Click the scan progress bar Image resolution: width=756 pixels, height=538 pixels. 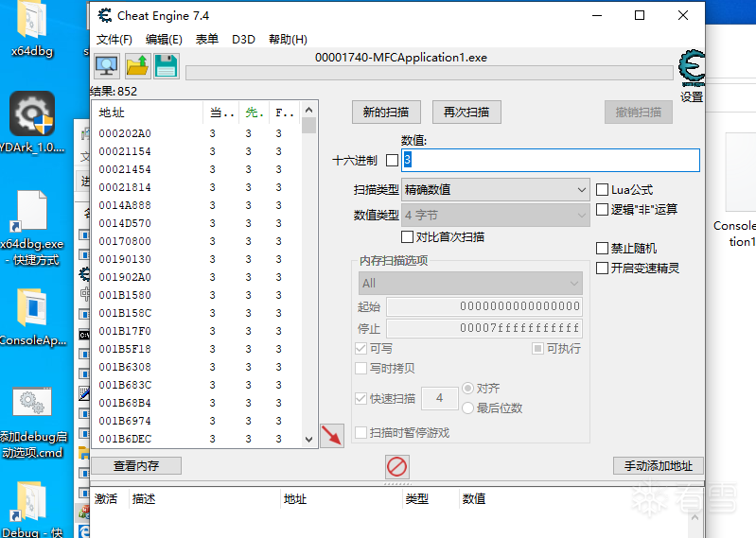430,73
